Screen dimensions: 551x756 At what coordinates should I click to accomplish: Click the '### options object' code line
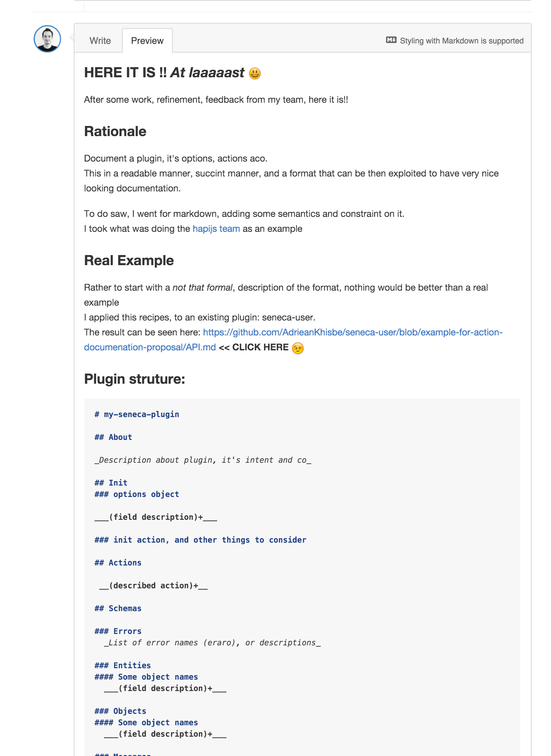[x=137, y=494]
